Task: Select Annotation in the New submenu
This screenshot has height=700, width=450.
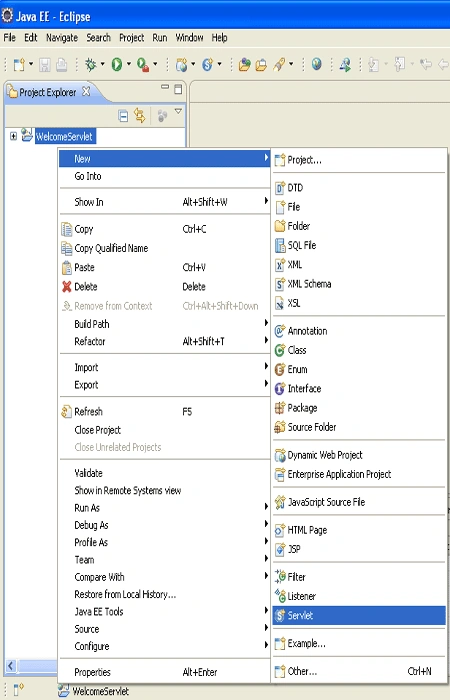Action: pyautogui.click(x=358, y=331)
